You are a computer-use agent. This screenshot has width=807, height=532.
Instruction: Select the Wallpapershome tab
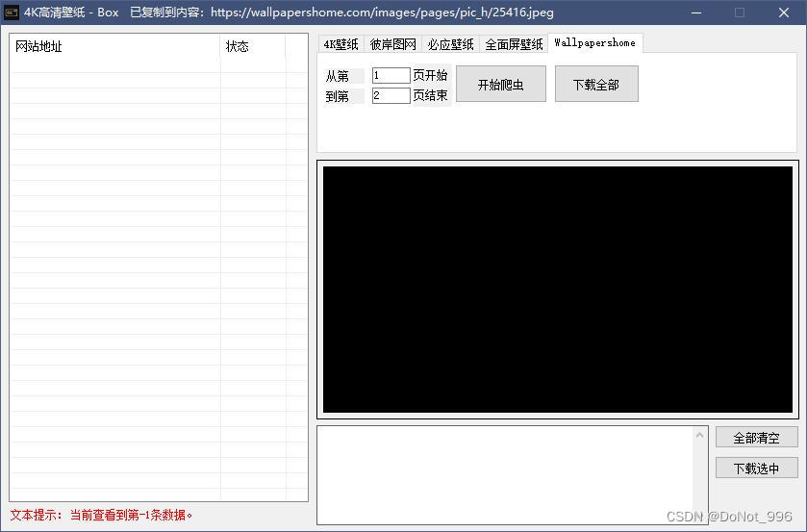(595, 42)
